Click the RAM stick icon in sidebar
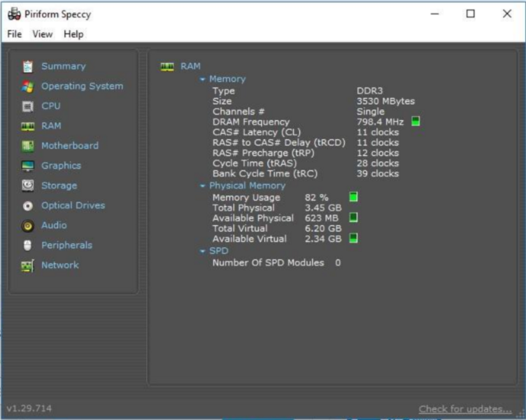Image resolution: width=526 pixels, height=420 pixels. click(27, 127)
